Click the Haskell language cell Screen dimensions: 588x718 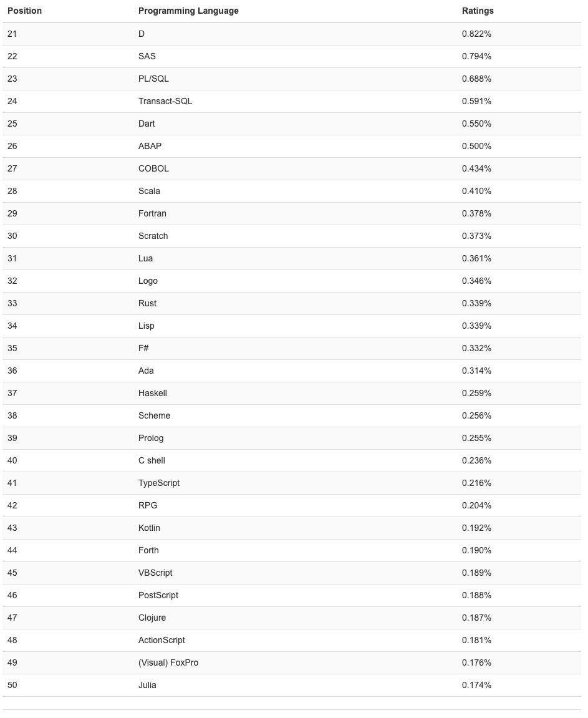coord(153,393)
